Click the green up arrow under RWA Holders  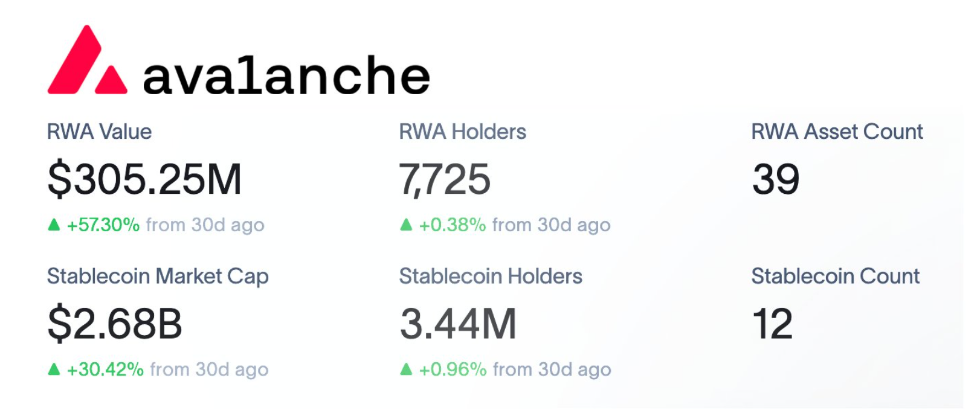pyautogui.click(x=406, y=225)
